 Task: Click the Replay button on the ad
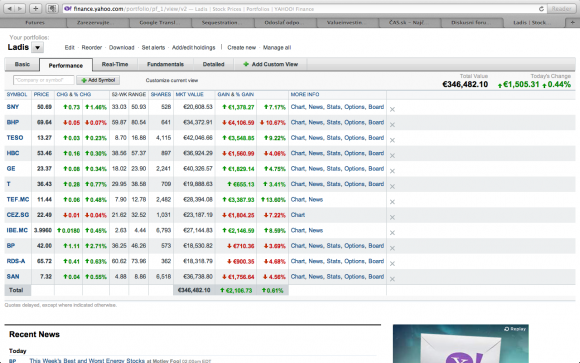point(515,329)
